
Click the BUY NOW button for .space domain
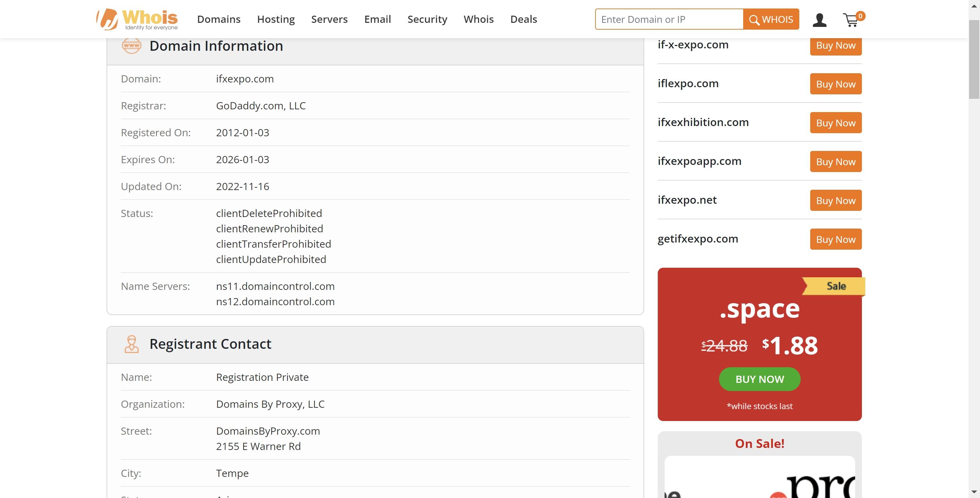(759, 379)
